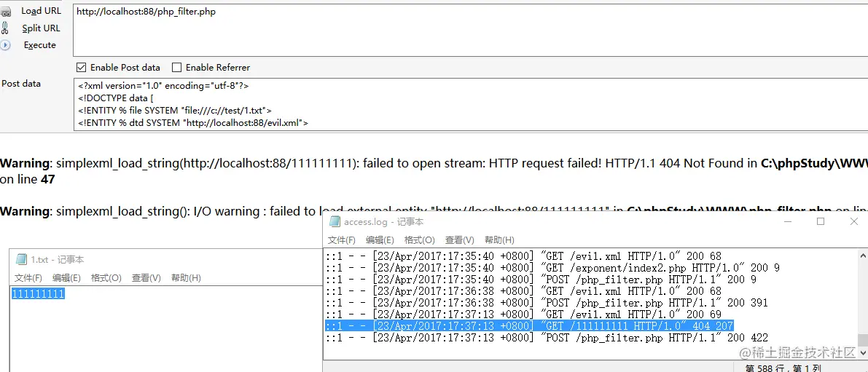Click the highlighted GET /111111111 404 log line
This screenshot has width=868, height=372.
pos(529,325)
